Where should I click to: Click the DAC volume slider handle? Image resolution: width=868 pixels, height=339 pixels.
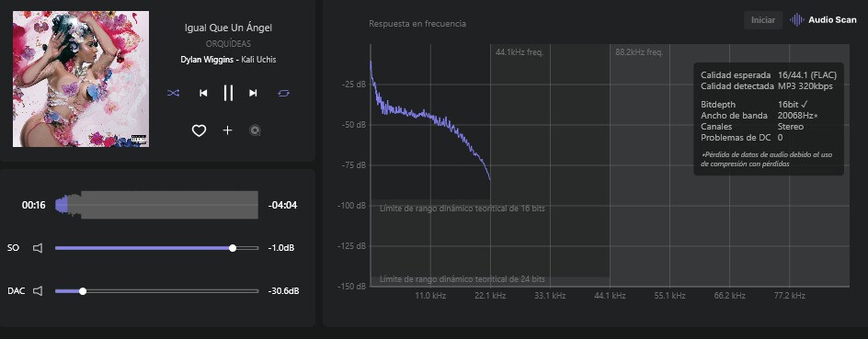pos(83,291)
